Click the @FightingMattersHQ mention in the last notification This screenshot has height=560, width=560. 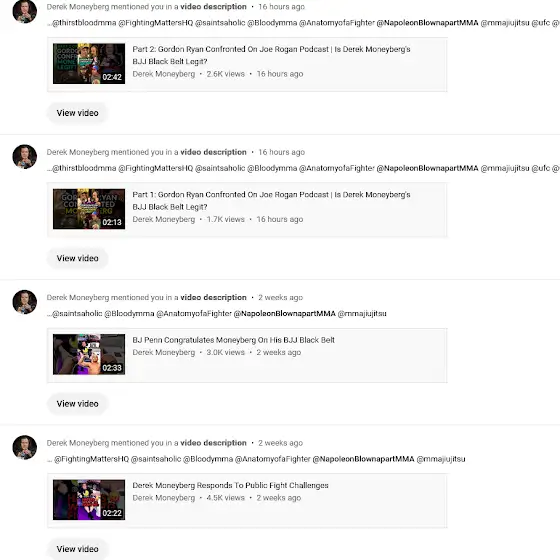[x=91, y=459]
